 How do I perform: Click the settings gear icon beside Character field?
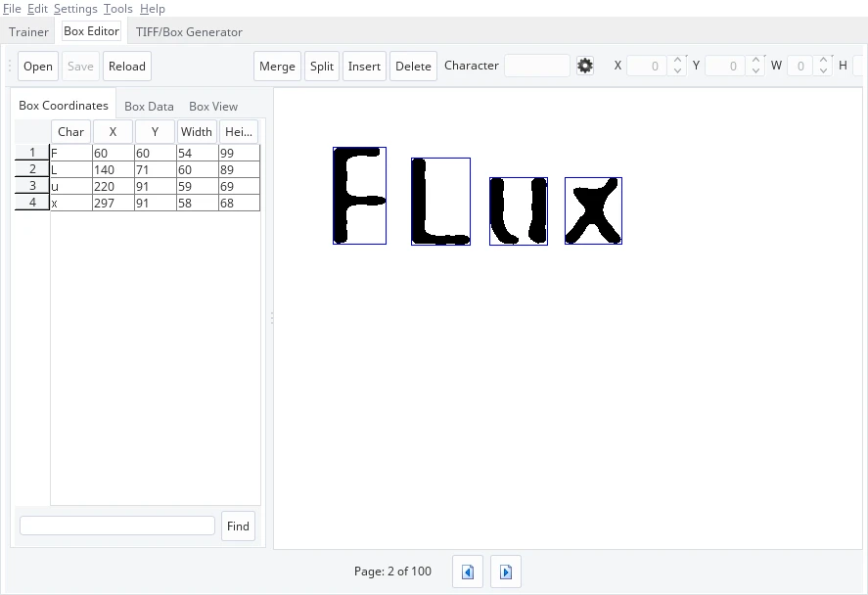[585, 66]
